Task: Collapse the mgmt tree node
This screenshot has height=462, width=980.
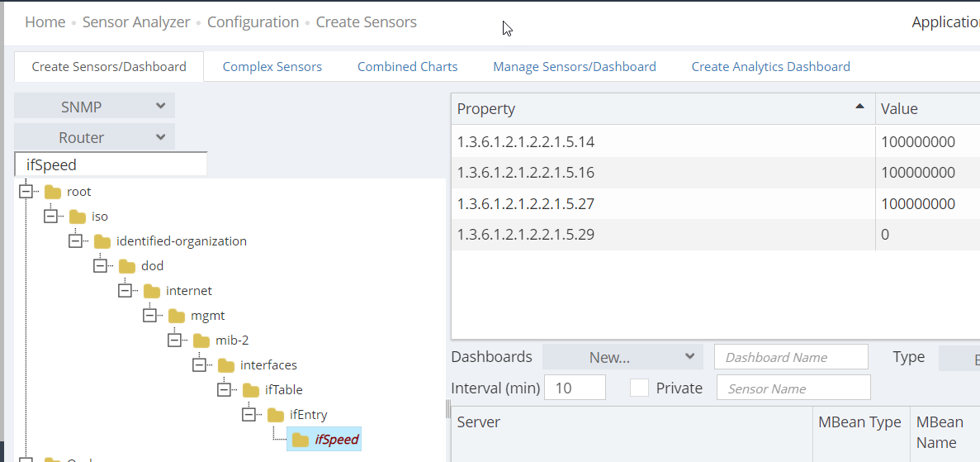Action: (x=149, y=316)
